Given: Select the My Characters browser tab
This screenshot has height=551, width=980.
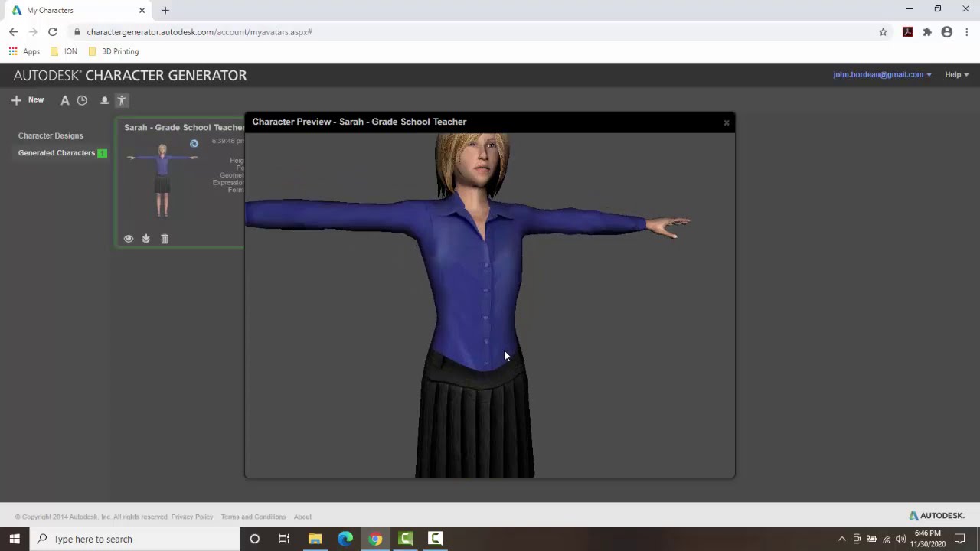Looking at the screenshot, I should click(77, 11).
